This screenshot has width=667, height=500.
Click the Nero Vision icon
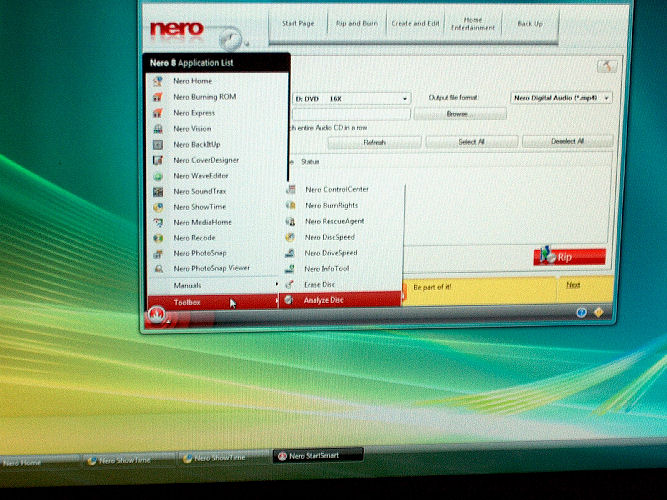[x=158, y=129]
